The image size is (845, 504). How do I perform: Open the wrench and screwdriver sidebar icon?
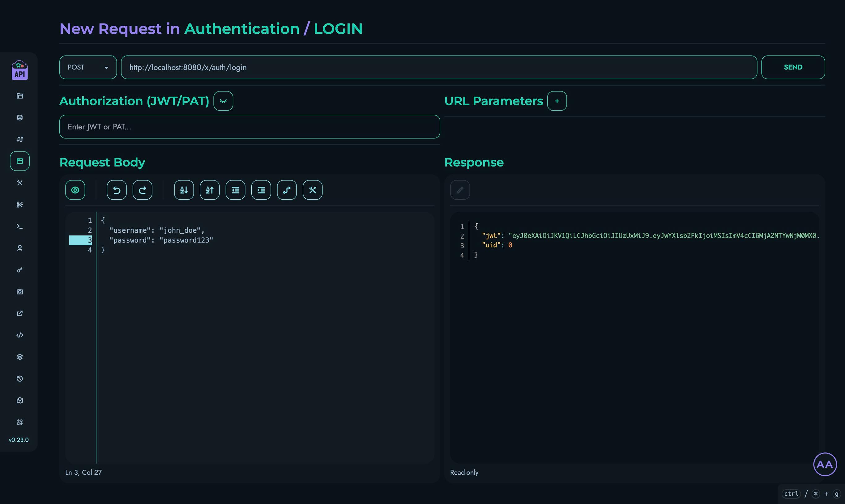point(20,183)
